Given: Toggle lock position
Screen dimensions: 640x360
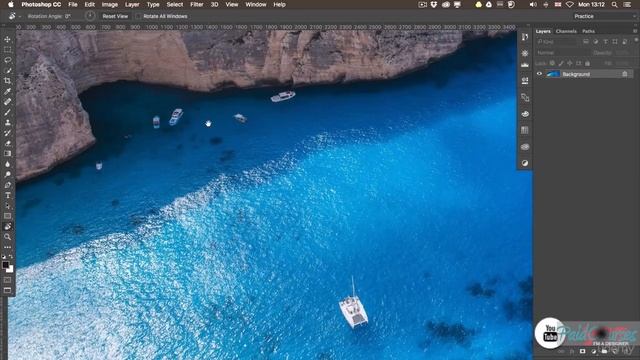Looking at the screenshot, I should 570,63.
